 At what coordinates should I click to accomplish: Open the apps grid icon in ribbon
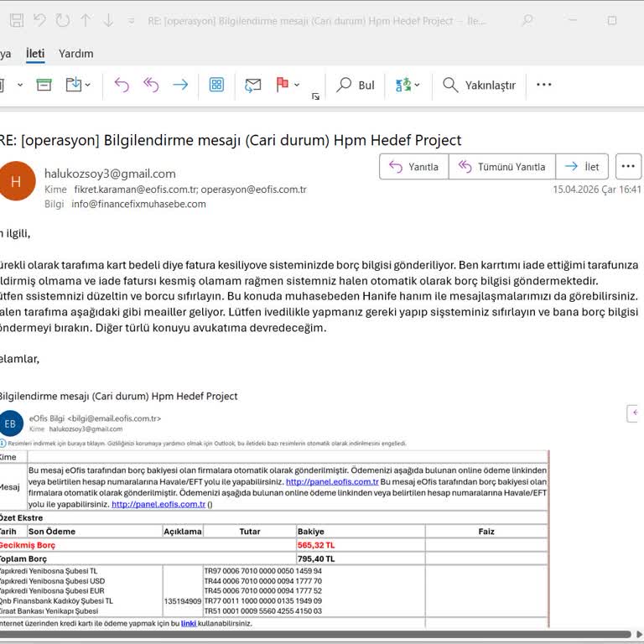click(x=216, y=85)
